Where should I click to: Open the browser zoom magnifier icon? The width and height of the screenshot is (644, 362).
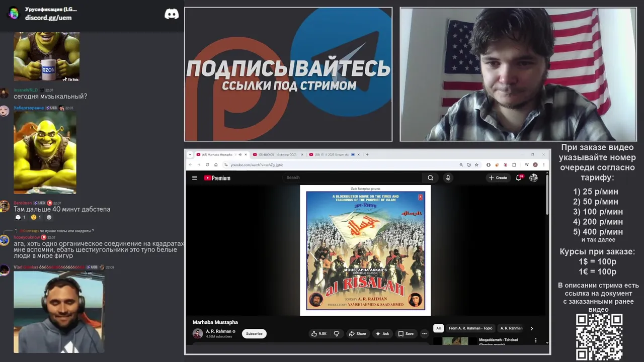461,165
